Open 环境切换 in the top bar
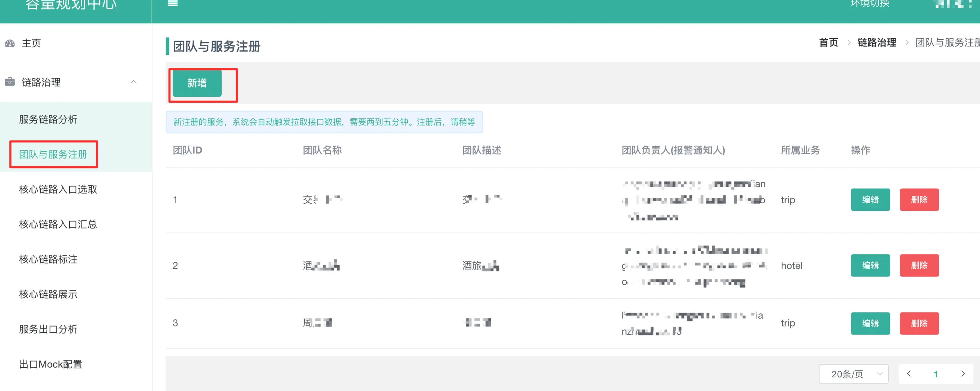Image resolution: width=980 pixels, height=391 pixels. coord(870,4)
